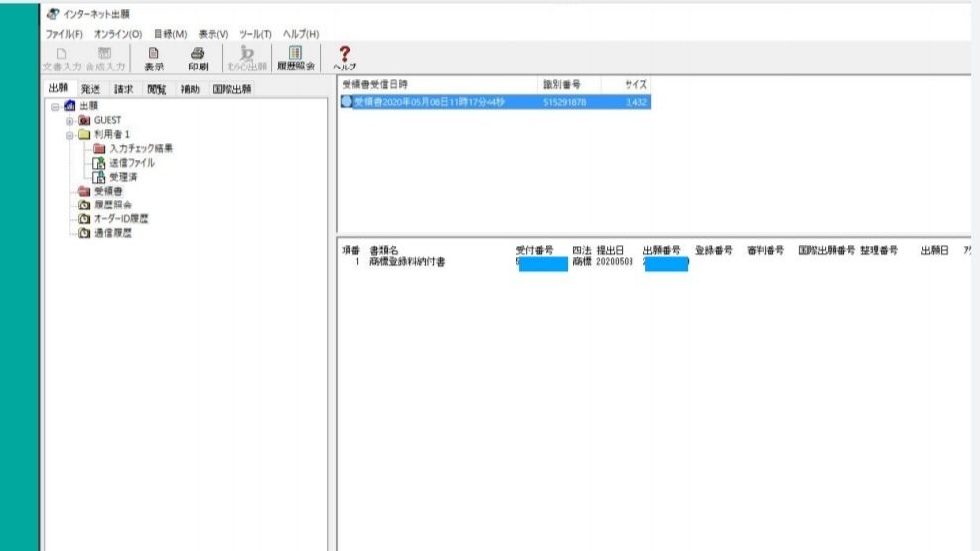Select the 商標登録料納付書 row
The image size is (980, 551).
pyautogui.click(x=407, y=263)
